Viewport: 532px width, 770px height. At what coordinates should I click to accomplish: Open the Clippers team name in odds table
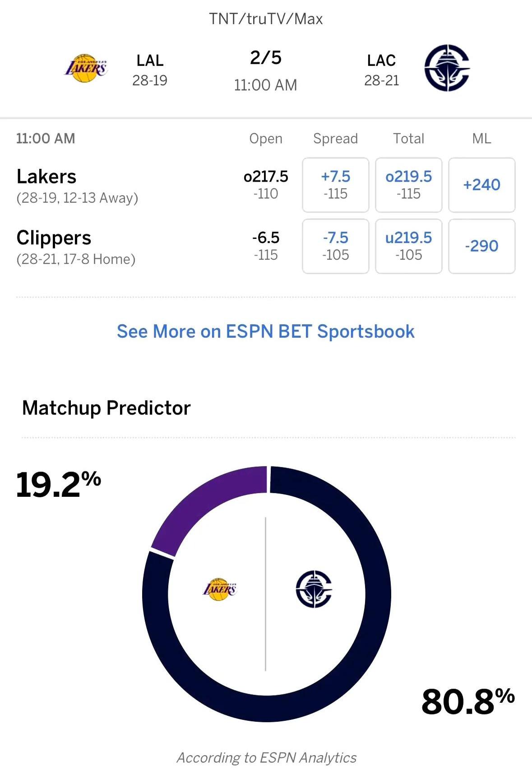(54, 238)
